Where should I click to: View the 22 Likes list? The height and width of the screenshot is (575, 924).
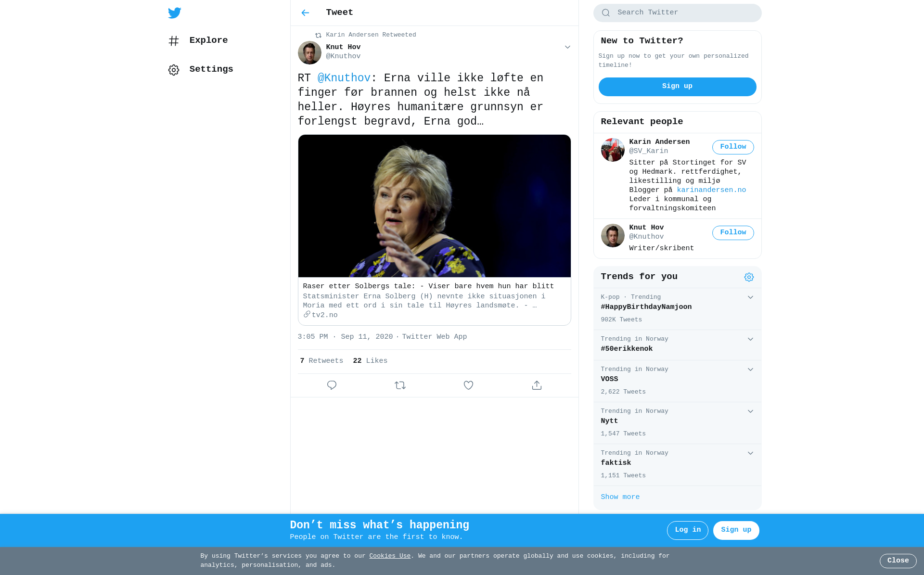(x=370, y=361)
